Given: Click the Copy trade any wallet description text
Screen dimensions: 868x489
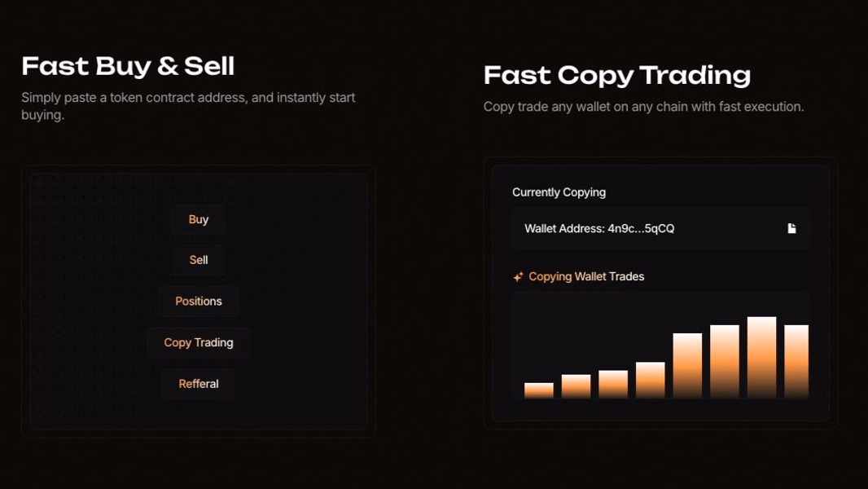Looking at the screenshot, I should pos(643,106).
